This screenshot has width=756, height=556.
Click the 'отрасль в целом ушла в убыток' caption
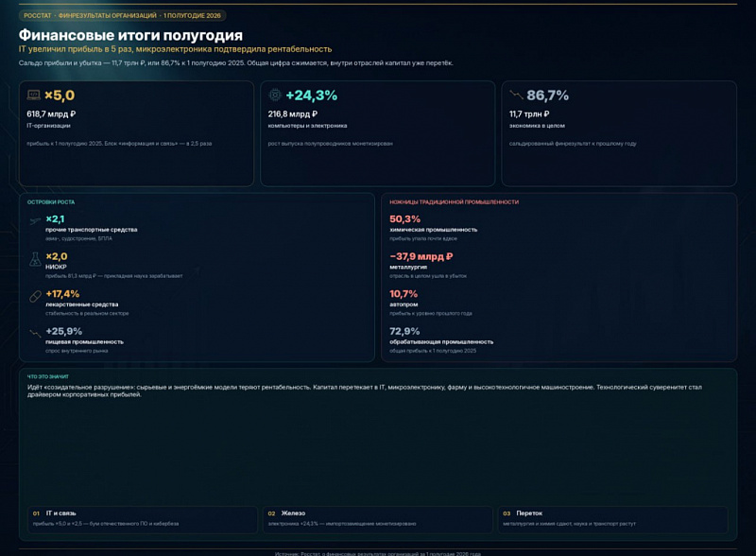coord(428,276)
